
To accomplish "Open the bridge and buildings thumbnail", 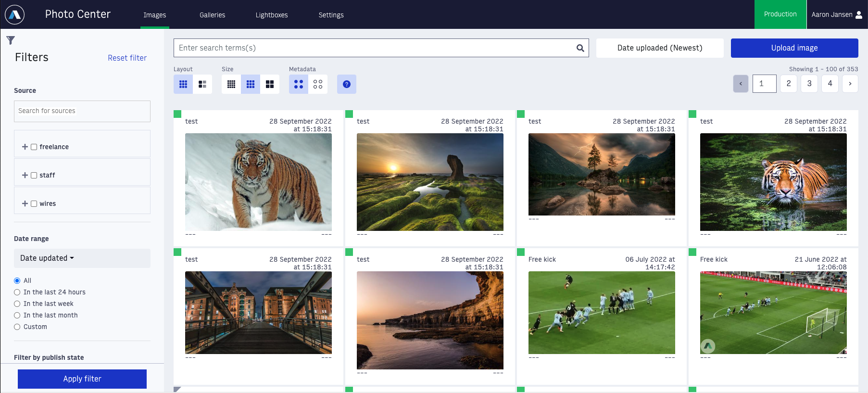I will click(258, 313).
